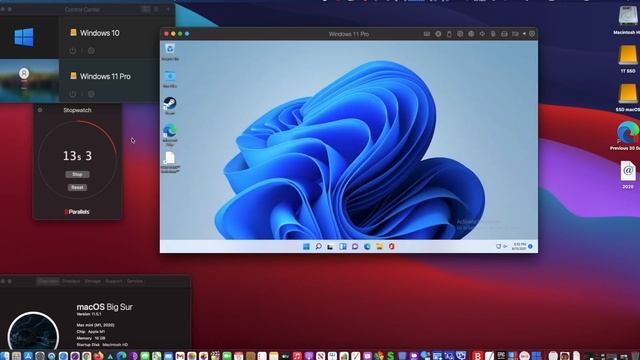Toggle power for Windows 11 Pro in Control Center
The width and height of the screenshot is (640, 360).
(73, 94)
